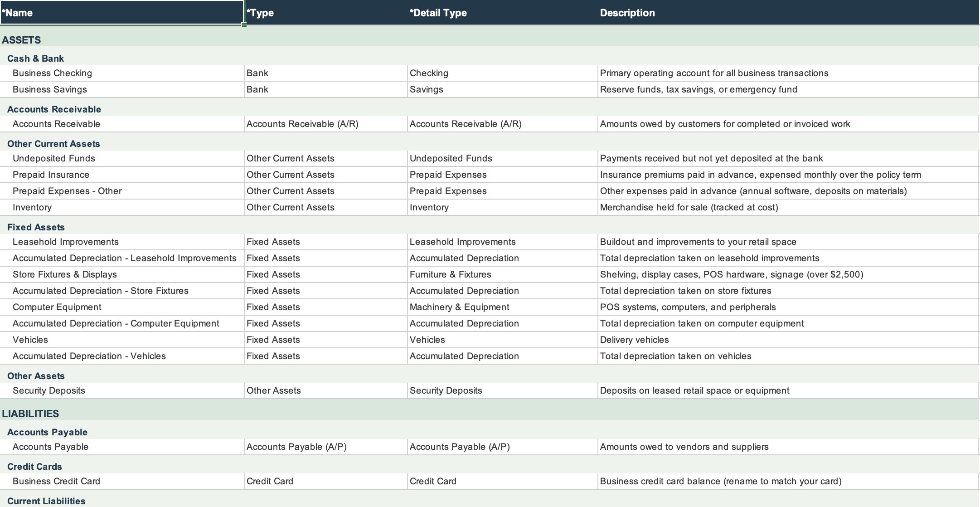This screenshot has height=507, width=980.
Task: Select the Business Checking name cell
Action: [x=122, y=73]
